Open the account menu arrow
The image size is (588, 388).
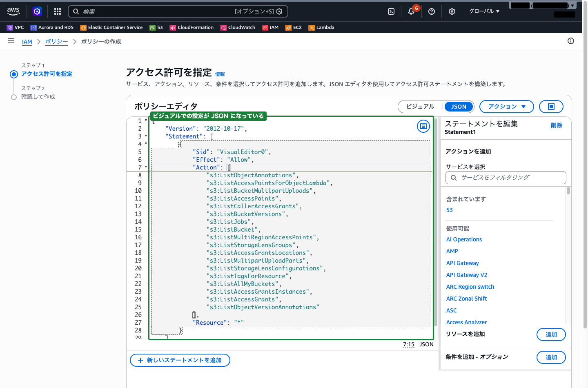[x=572, y=6]
